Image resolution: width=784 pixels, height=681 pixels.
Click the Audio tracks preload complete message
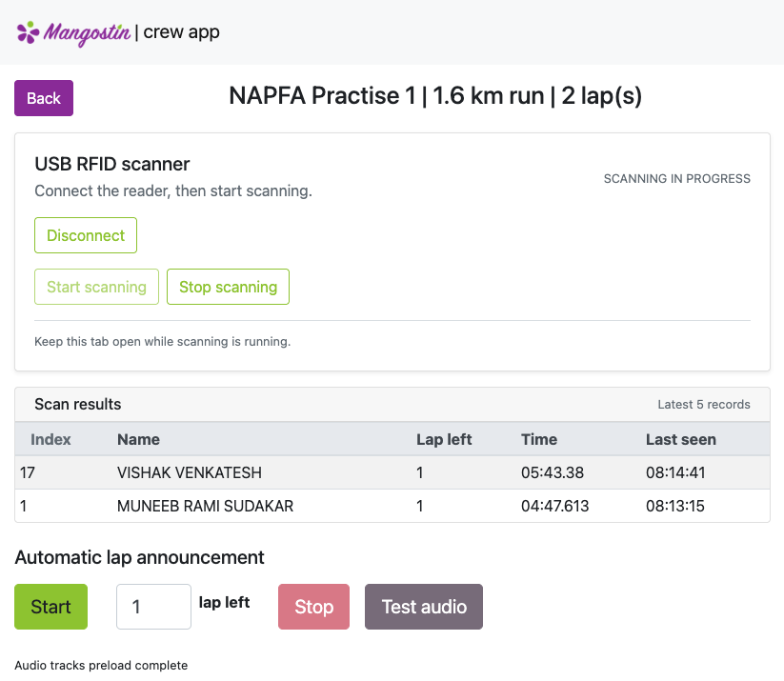click(x=101, y=666)
